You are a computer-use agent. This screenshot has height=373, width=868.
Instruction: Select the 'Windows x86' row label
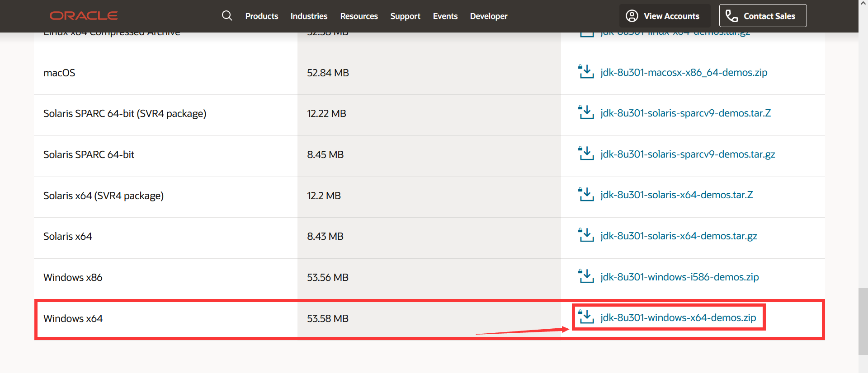(x=73, y=277)
